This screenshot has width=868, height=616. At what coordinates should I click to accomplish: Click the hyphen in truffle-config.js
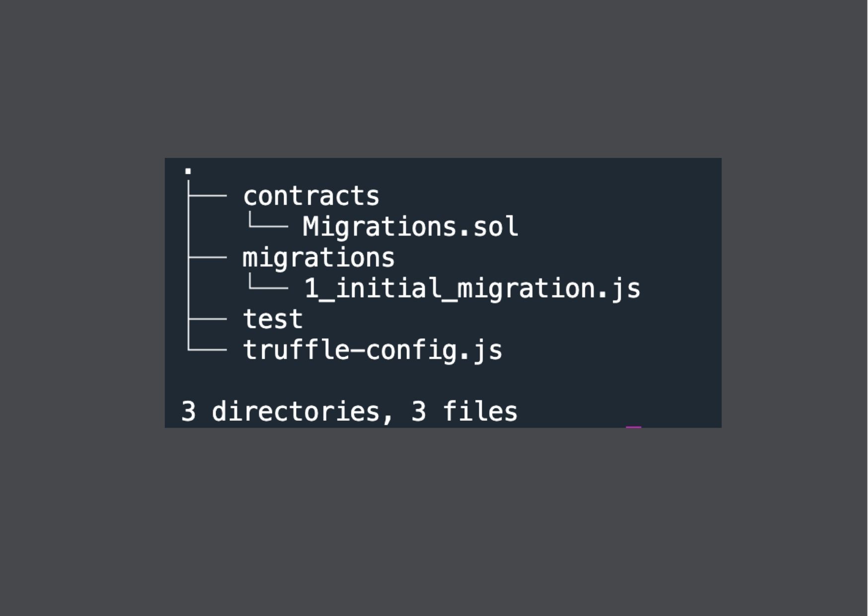358,351
